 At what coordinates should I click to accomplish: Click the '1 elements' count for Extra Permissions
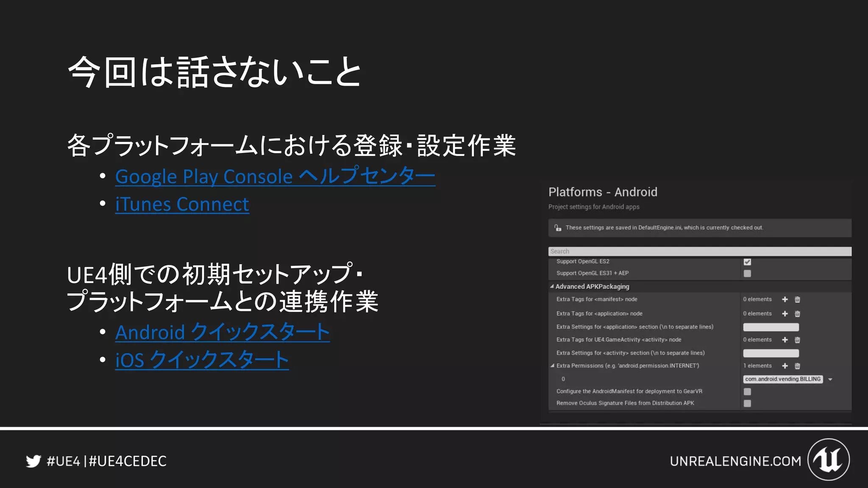click(757, 366)
